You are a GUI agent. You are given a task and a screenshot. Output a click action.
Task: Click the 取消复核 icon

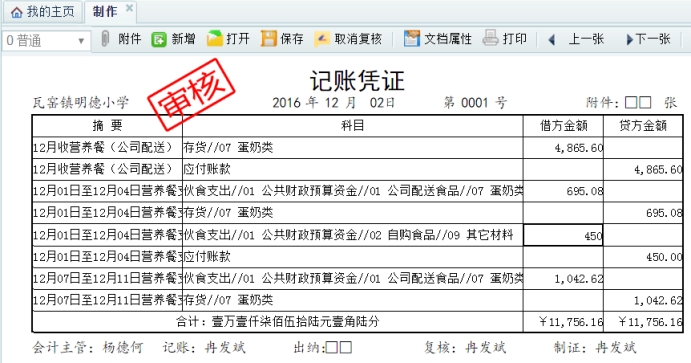(322, 39)
